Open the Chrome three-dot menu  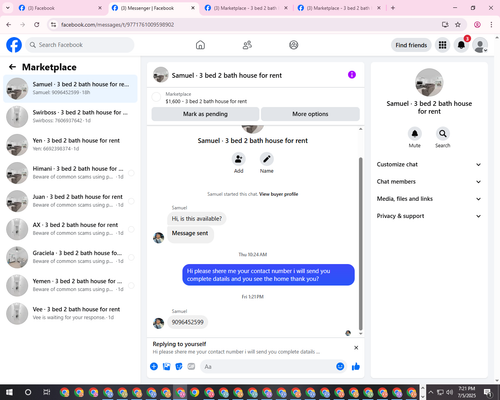(491, 24)
